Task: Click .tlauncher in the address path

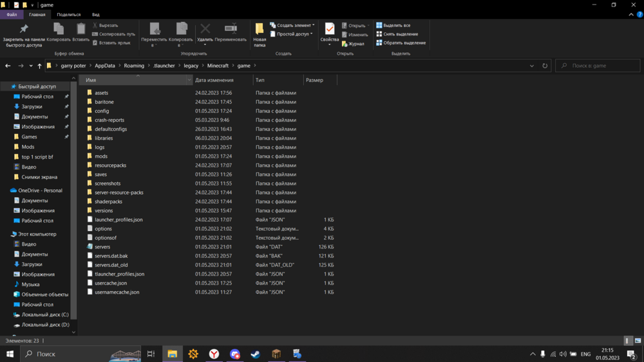Action: (164, 66)
